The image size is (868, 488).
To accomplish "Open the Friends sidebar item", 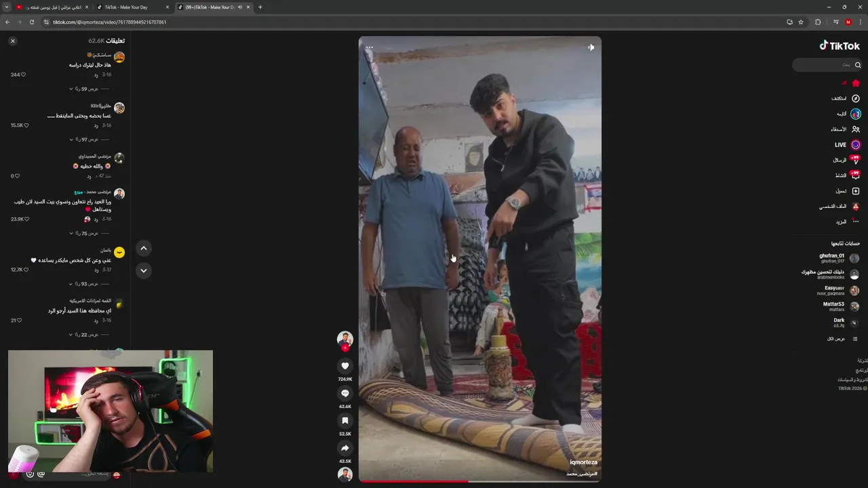I will click(845, 129).
